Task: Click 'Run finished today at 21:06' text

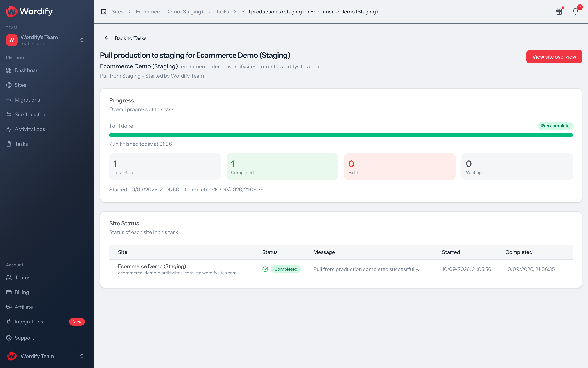Action: [140, 144]
